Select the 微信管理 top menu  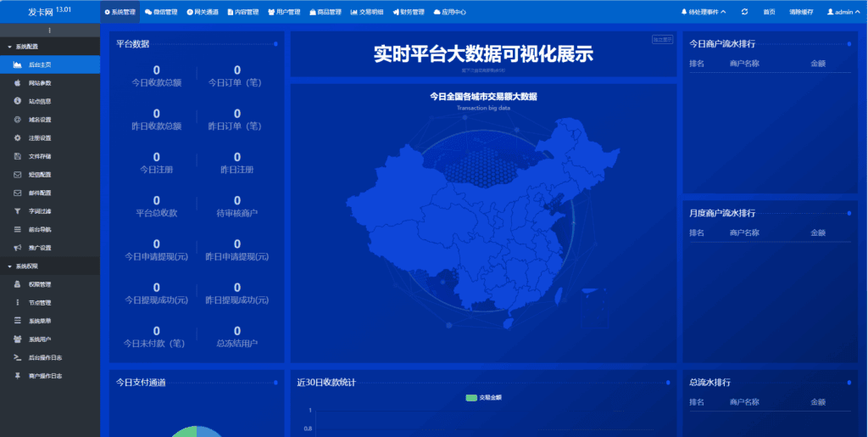point(161,12)
